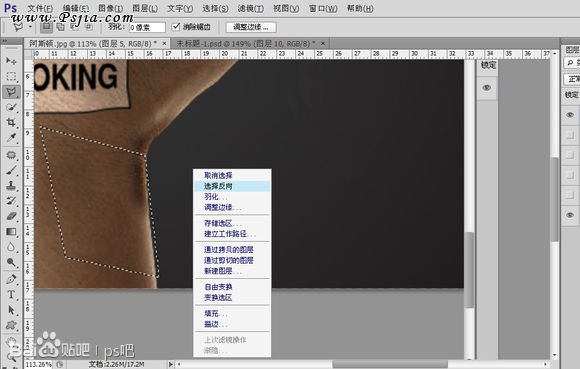Select the Clone Stamp tool
The width and height of the screenshot is (580, 369).
[11, 185]
